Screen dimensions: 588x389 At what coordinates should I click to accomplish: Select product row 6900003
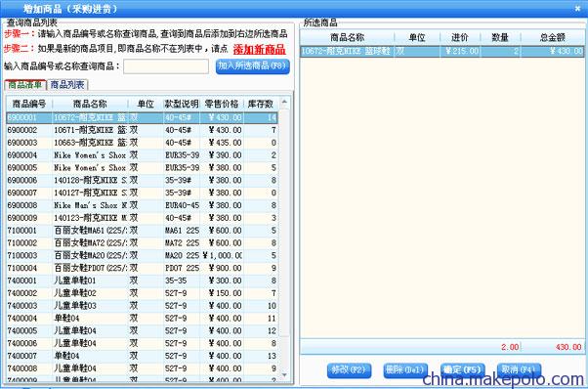pos(143,143)
